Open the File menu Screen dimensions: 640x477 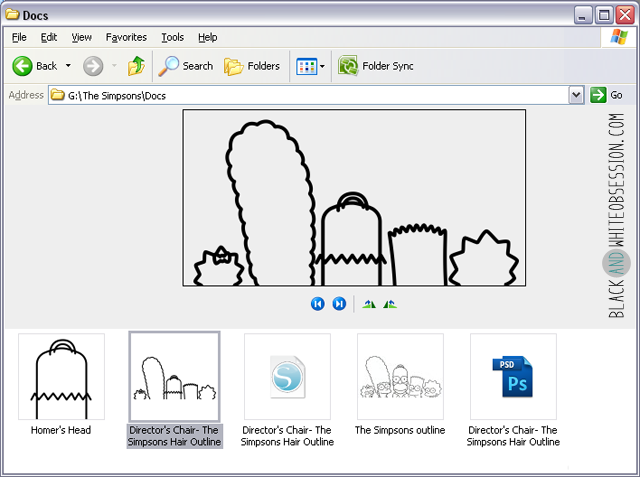pos(19,37)
